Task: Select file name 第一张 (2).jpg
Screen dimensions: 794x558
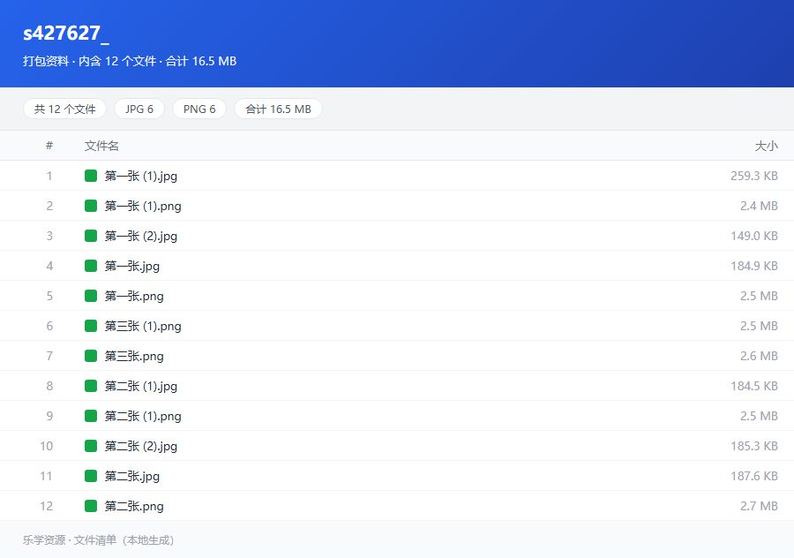Action: coord(141,235)
